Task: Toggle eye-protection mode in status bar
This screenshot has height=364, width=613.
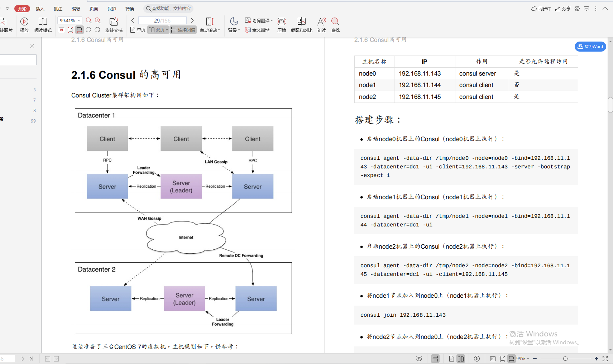Action: (x=419, y=358)
